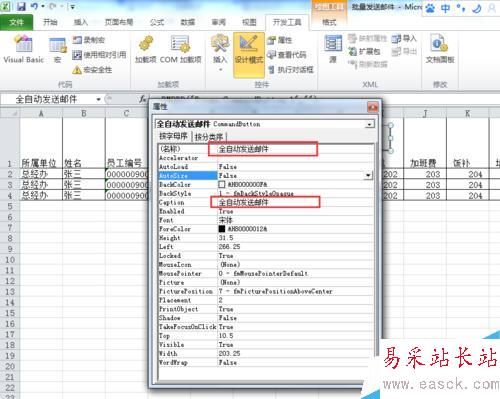
Task: Click 查看代码 (View Code)
Action: [287, 55]
